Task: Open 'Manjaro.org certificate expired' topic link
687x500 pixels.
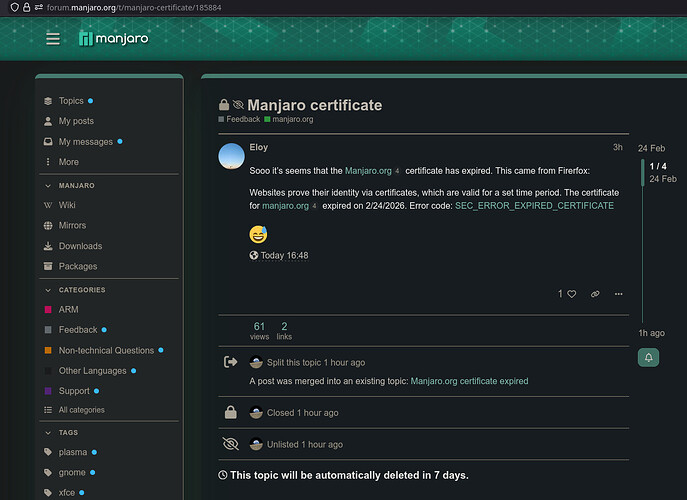Action: tap(469, 381)
